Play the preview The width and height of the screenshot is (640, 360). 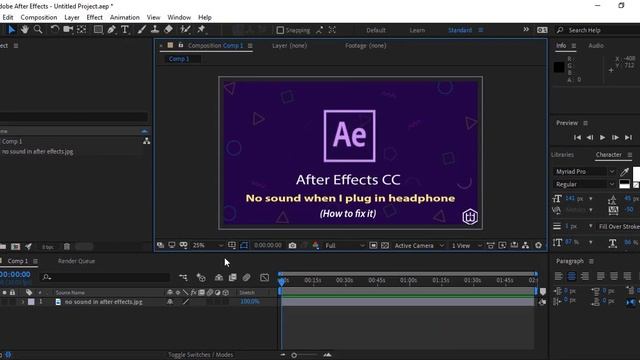pos(602,138)
